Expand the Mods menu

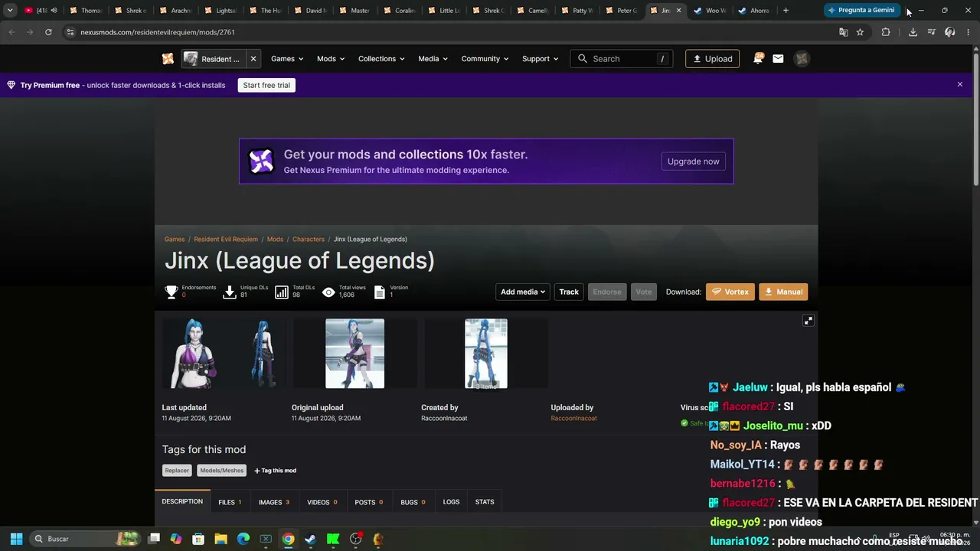point(331,59)
